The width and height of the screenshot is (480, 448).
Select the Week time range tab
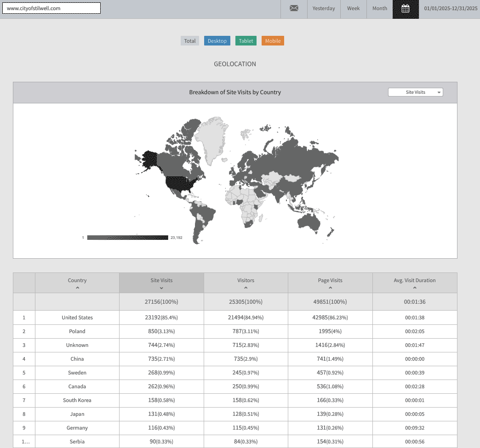pos(354,8)
